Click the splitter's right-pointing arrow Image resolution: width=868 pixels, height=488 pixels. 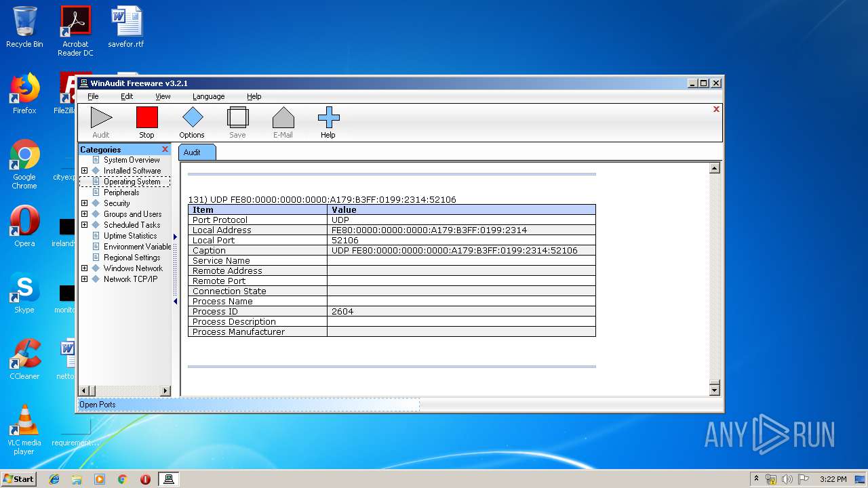coord(175,237)
